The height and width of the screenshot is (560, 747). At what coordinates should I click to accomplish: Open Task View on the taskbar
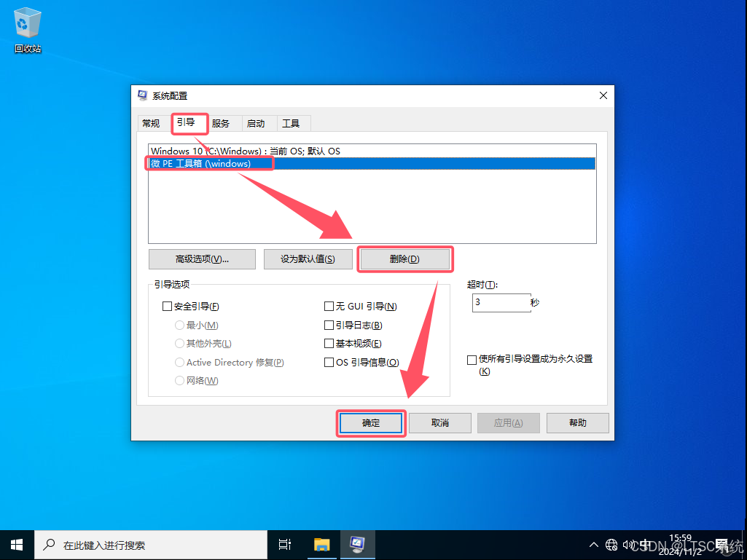click(285, 545)
